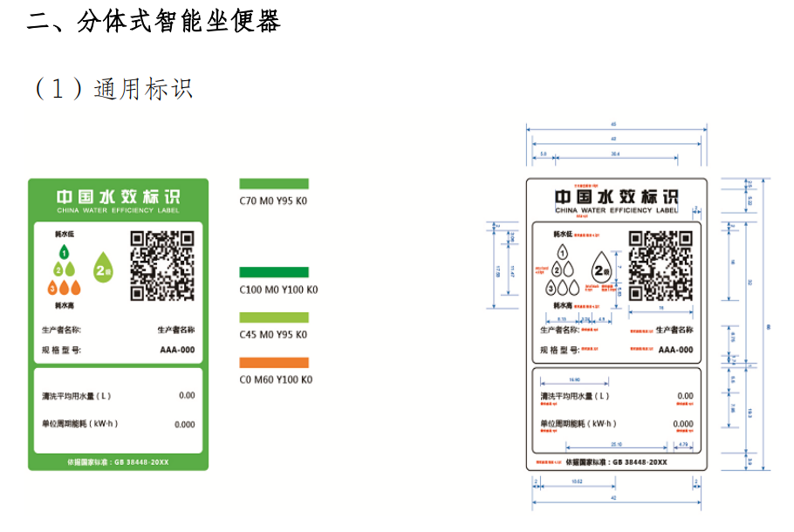Click '单位周期能耗(kW·h)' in the dimension drawing
794x532 pixels.
tap(578, 424)
